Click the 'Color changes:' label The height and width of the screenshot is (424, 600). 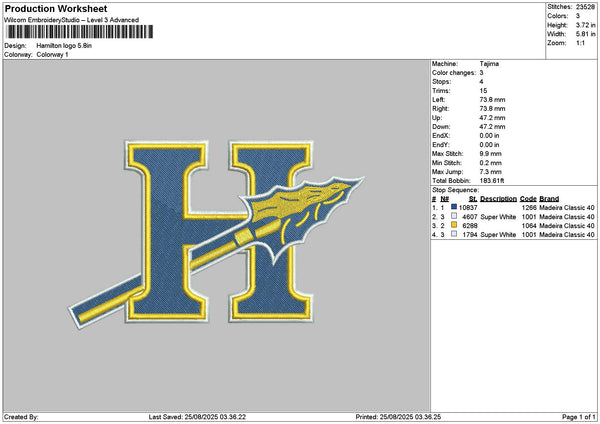(454, 73)
